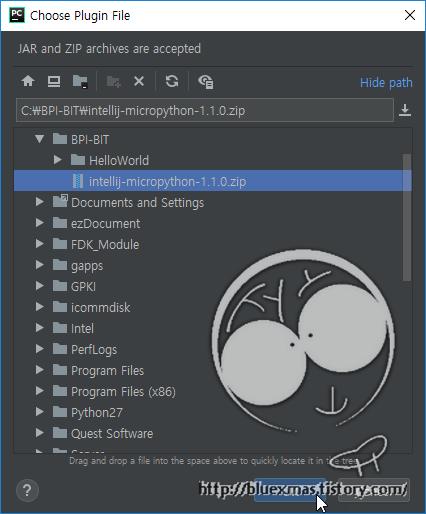Click the file path input field

(205, 110)
